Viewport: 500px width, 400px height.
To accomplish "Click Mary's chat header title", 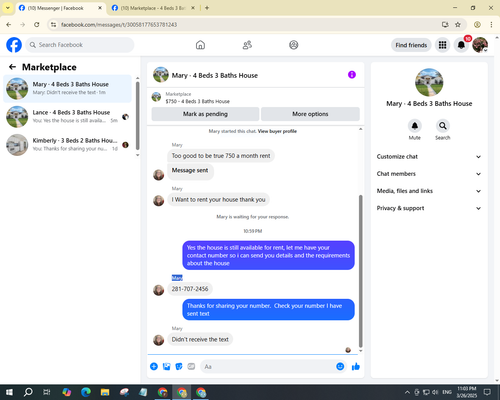I will coord(215,75).
